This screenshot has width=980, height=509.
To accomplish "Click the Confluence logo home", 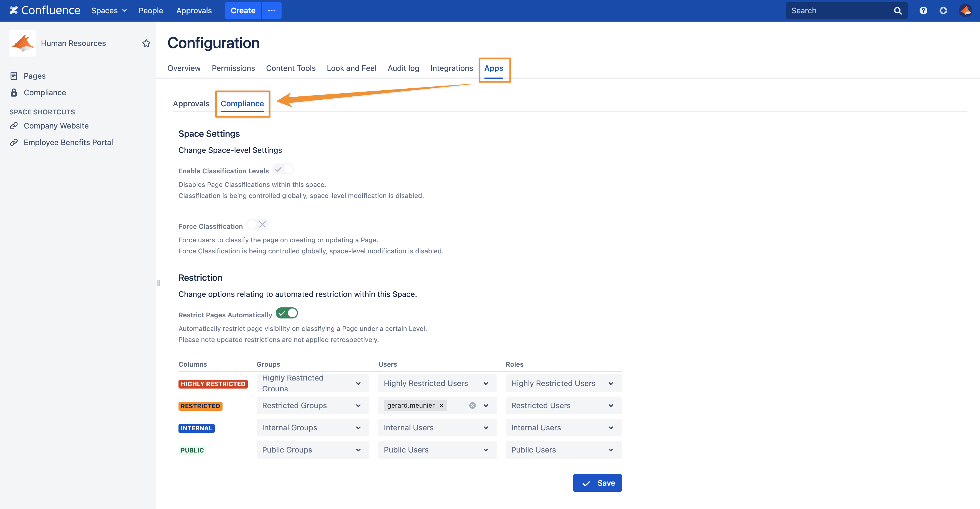I will click(x=45, y=11).
